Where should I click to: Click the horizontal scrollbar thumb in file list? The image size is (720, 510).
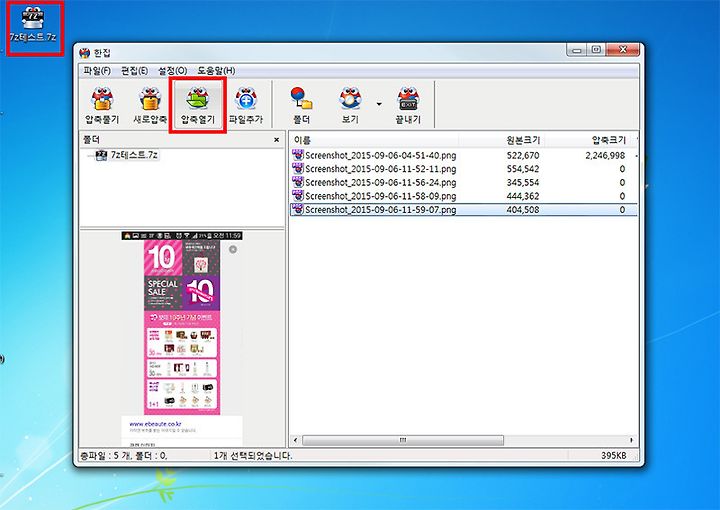coord(403,440)
